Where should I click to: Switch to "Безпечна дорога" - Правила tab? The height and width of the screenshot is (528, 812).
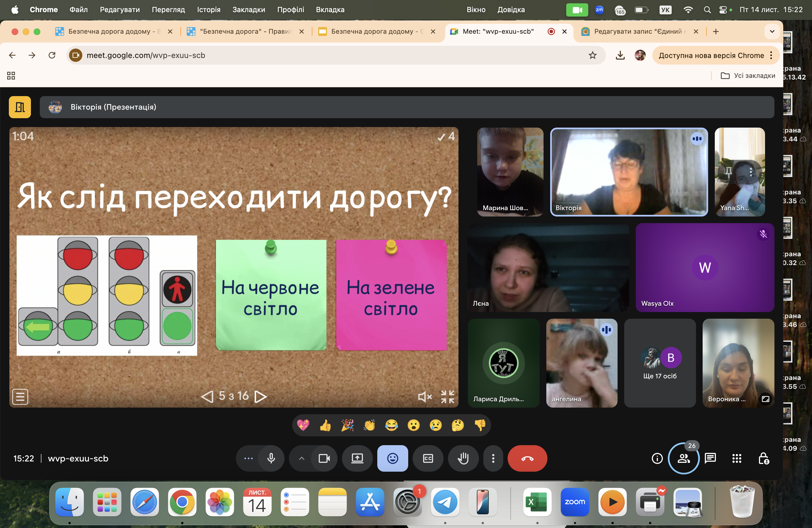point(245,31)
